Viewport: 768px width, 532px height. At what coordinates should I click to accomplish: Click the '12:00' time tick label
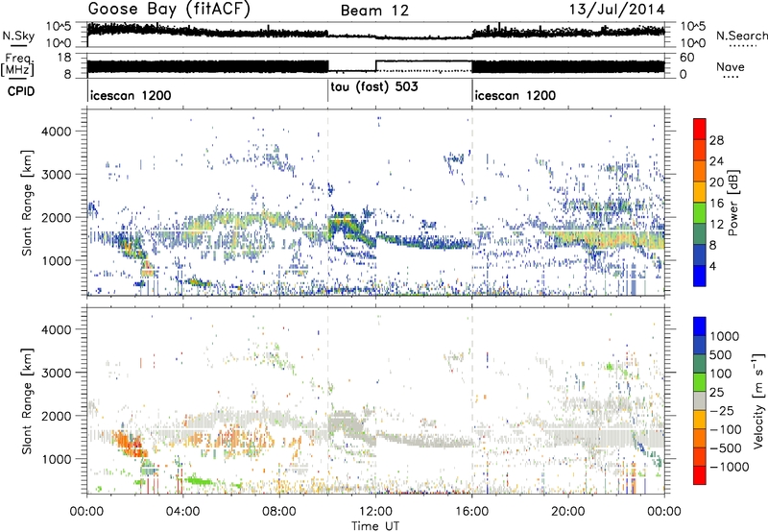[375, 512]
